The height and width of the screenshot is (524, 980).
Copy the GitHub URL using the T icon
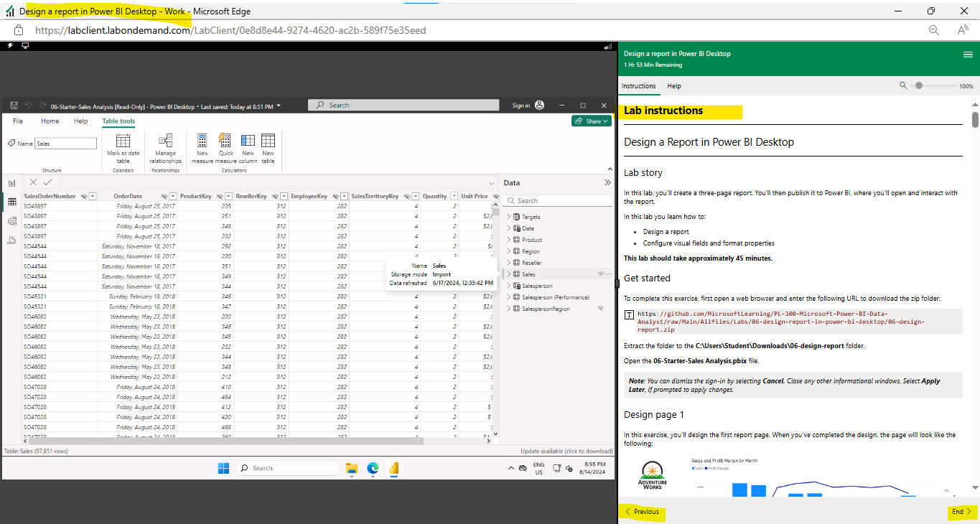[x=630, y=314]
